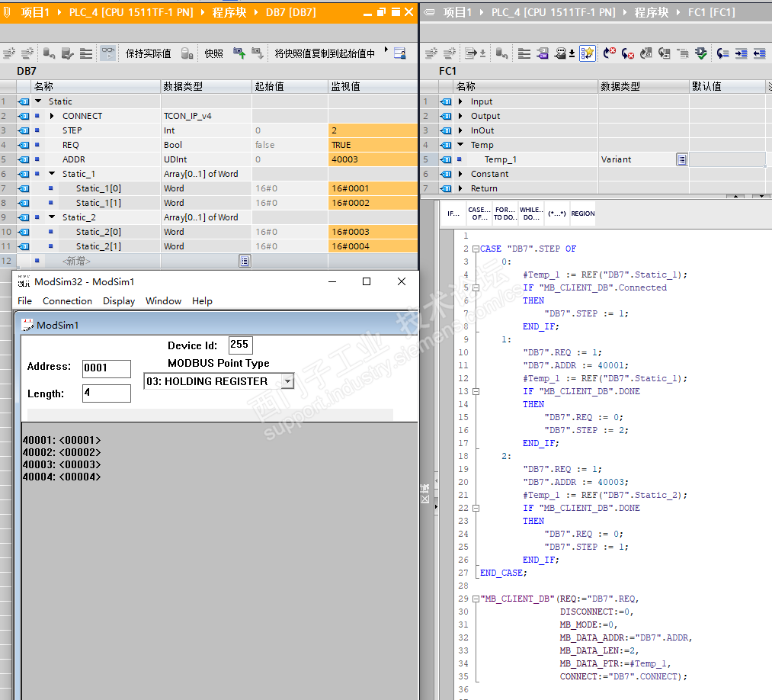Click the 保持实际值 button

click(148, 53)
